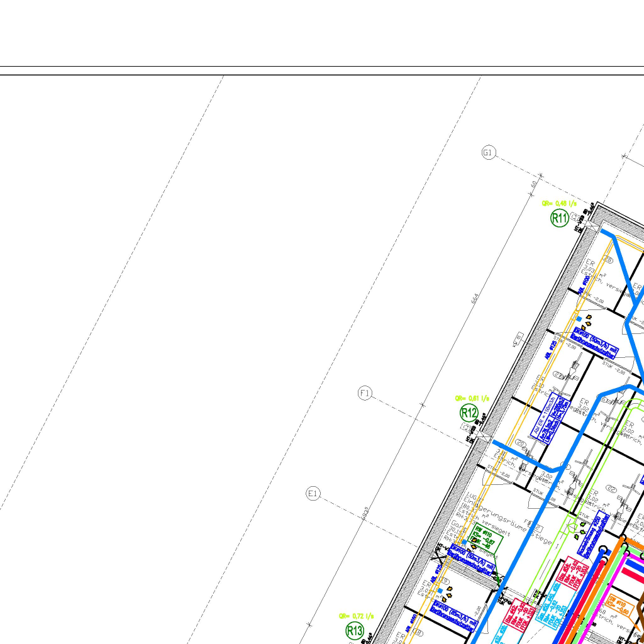This screenshot has height=644, width=644.
Task: Click the 60 dimension text near G1
Action: (x=533, y=184)
